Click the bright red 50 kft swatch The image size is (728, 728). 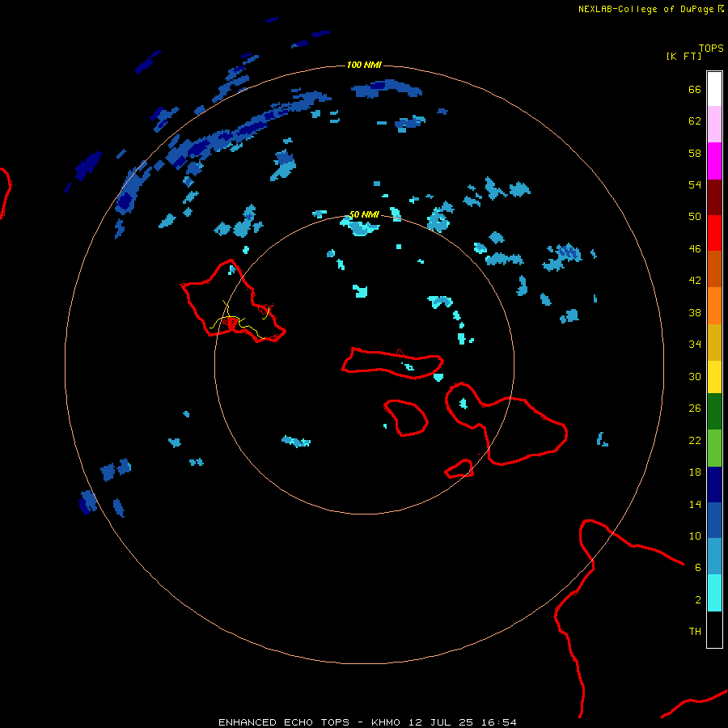[x=714, y=233]
